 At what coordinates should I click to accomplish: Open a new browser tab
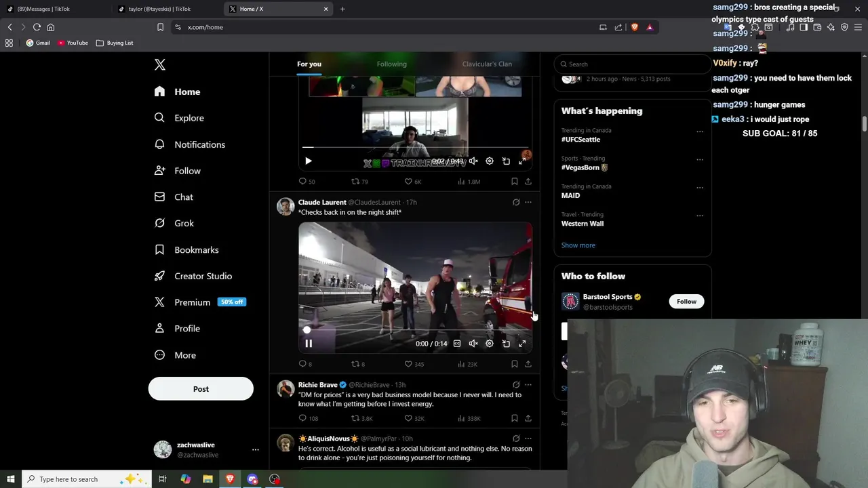pyautogui.click(x=342, y=9)
